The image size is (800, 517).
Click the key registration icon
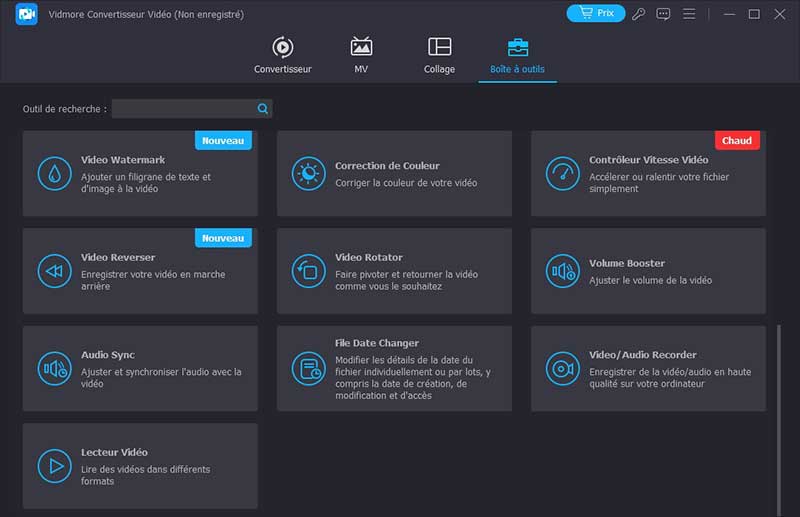tap(639, 14)
